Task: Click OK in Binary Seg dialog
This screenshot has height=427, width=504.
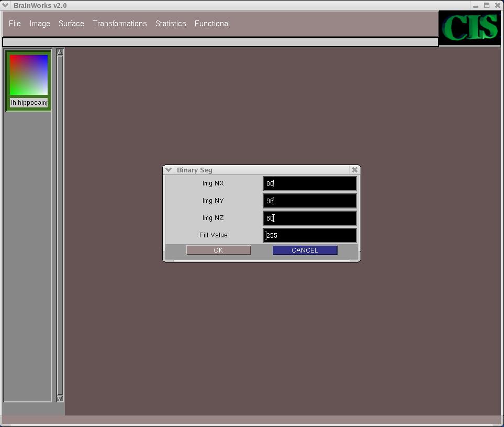Action: coord(218,250)
